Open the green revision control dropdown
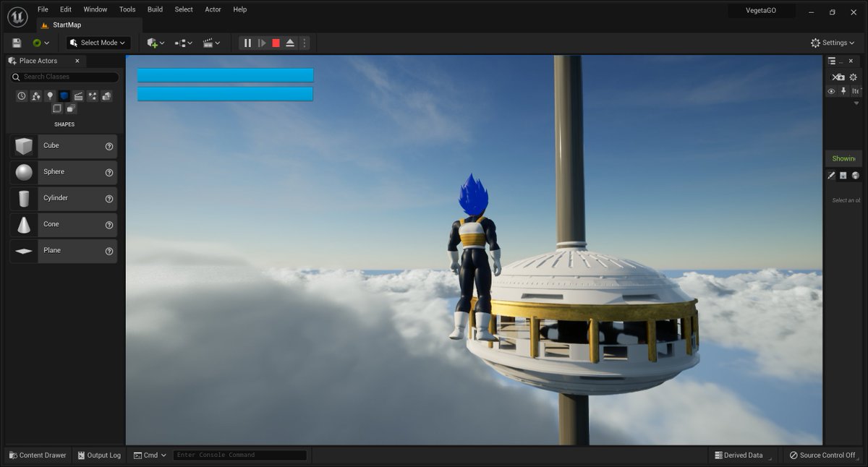This screenshot has width=868, height=467. click(41, 43)
